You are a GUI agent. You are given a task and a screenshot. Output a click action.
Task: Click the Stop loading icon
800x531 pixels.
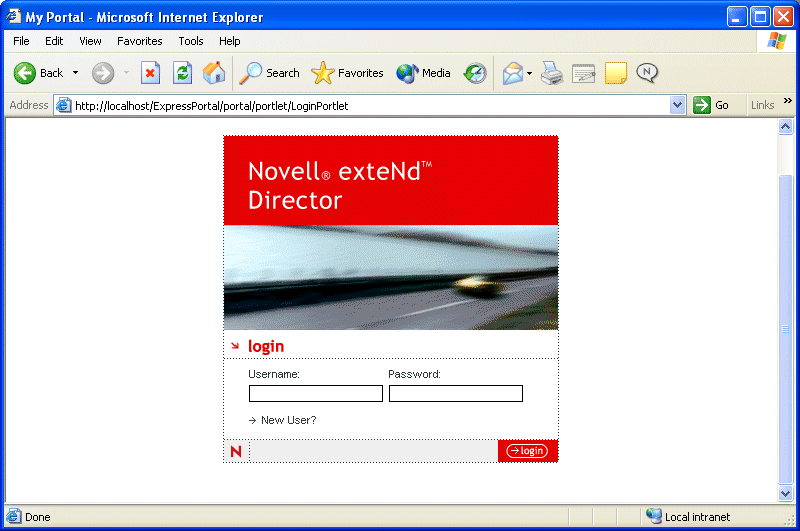pyautogui.click(x=151, y=73)
